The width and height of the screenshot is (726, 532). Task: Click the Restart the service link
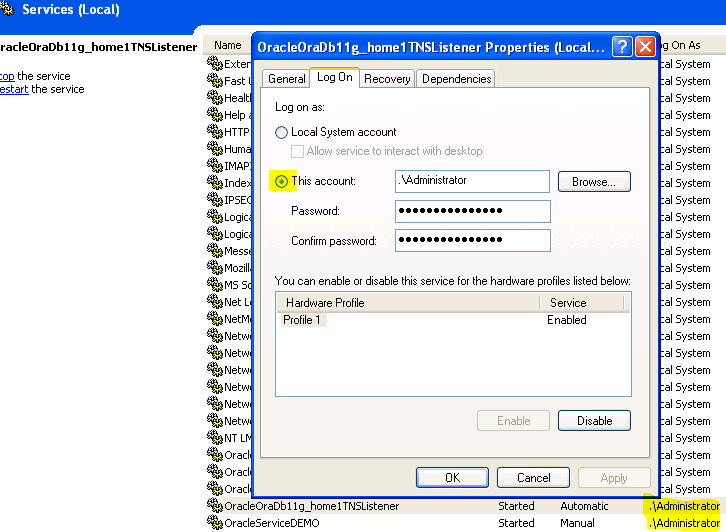(14, 89)
